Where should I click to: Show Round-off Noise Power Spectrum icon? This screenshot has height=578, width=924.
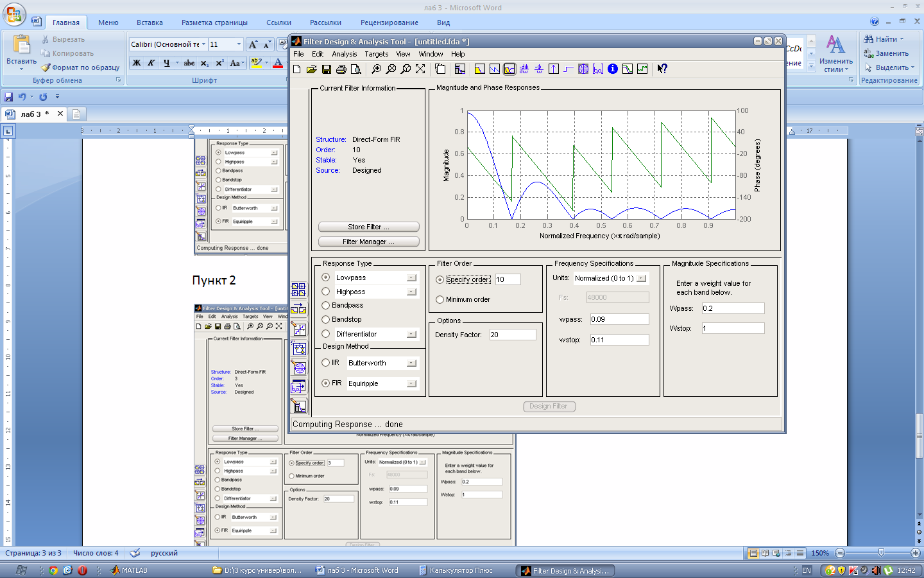click(642, 69)
